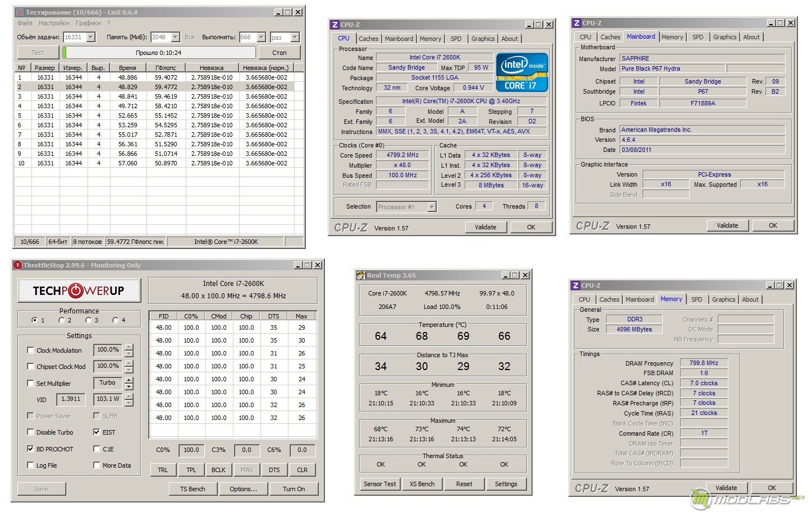Open Real Temp Settings

pos(506,484)
